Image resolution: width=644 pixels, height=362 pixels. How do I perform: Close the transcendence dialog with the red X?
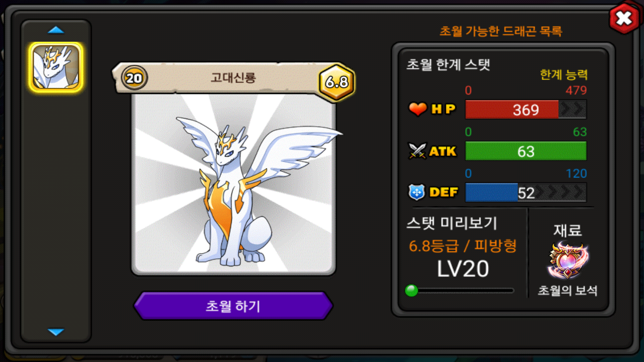624,19
